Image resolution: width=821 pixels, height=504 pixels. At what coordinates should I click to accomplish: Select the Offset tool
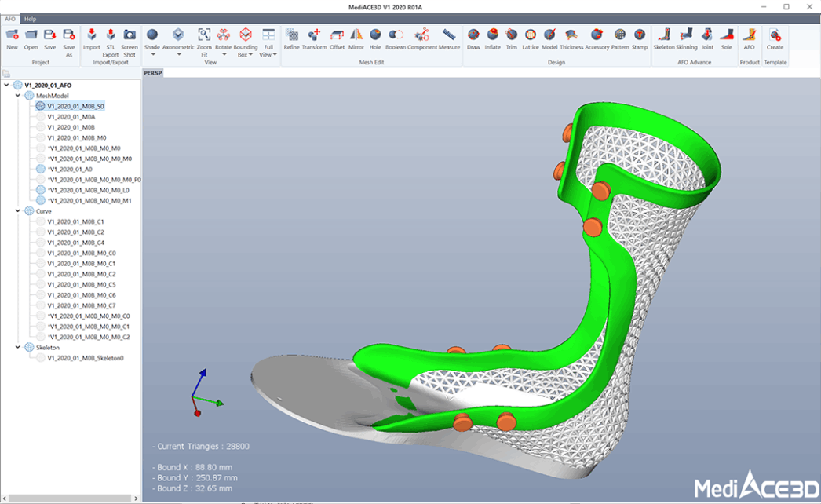(338, 35)
